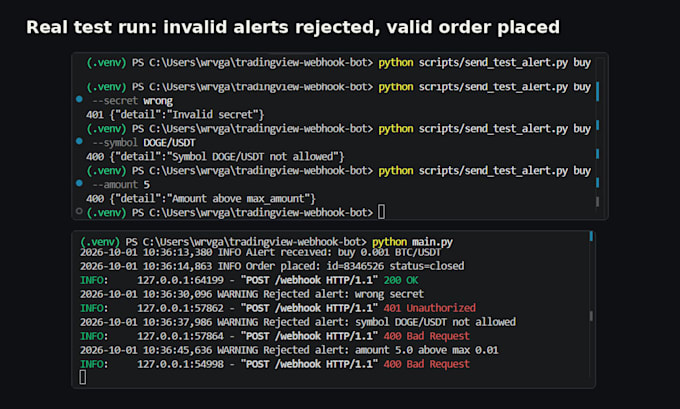Click the hollow circle marker at the last prompt
The height and width of the screenshot is (409, 680).
79,211
